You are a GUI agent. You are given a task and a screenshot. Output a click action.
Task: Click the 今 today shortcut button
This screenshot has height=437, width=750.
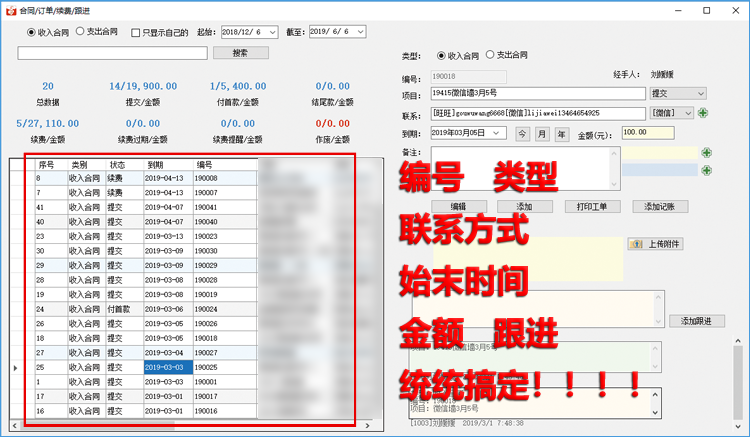(523, 133)
